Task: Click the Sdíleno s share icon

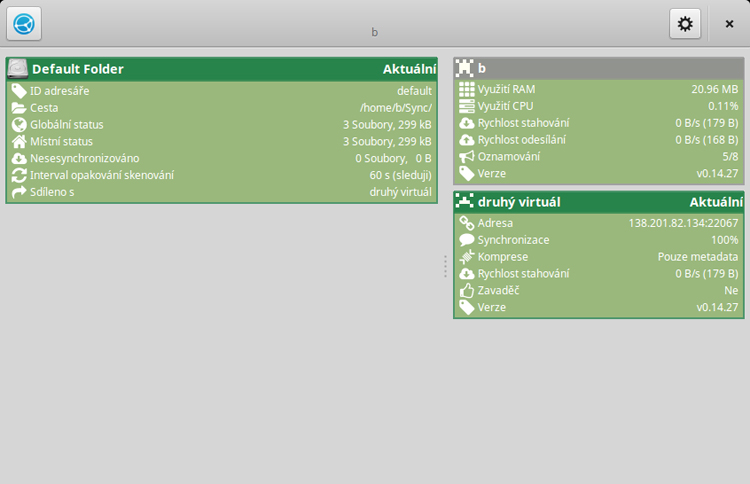Action: point(19,192)
